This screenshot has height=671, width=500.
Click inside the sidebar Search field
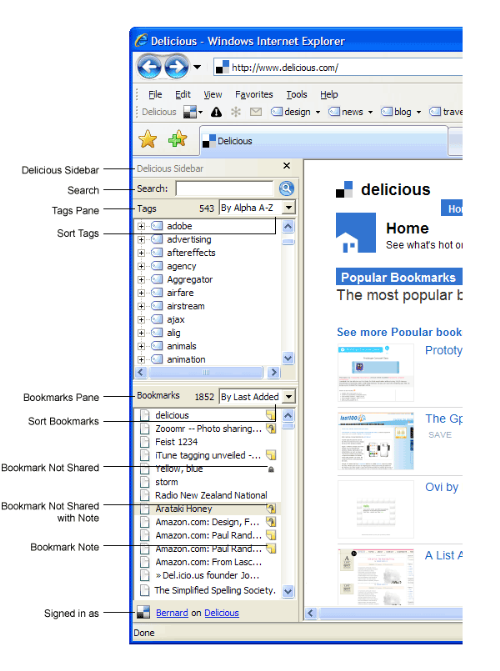coord(224,189)
